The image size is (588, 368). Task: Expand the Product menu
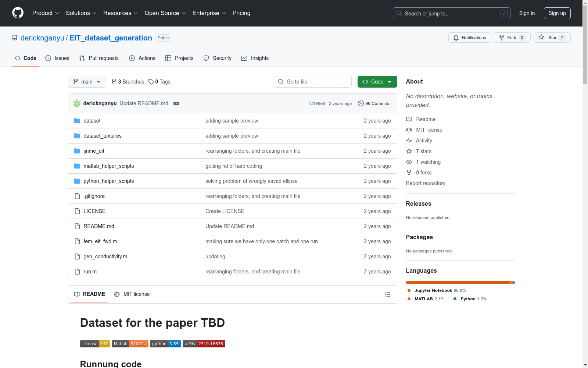coord(46,13)
